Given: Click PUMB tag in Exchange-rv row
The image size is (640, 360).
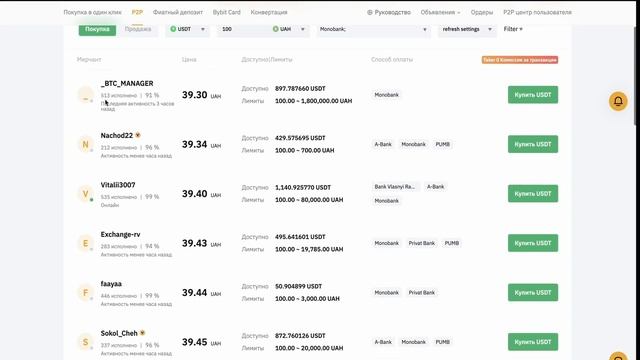Looking at the screenshot, I should point(451,243).
